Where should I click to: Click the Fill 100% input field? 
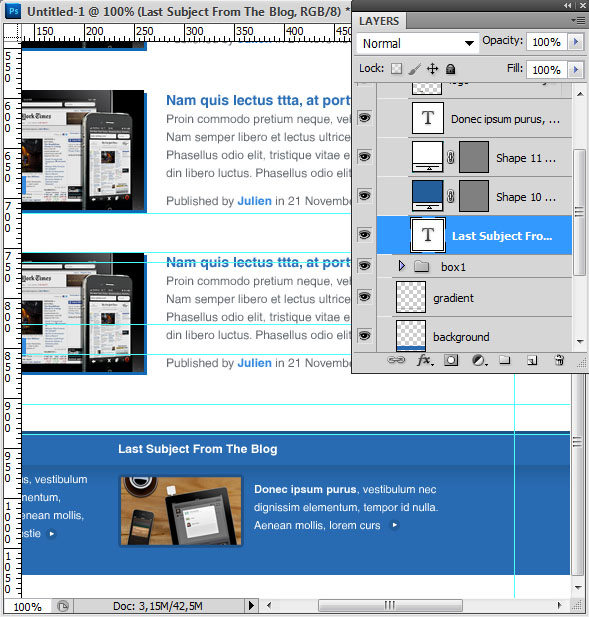click(547, 70)
